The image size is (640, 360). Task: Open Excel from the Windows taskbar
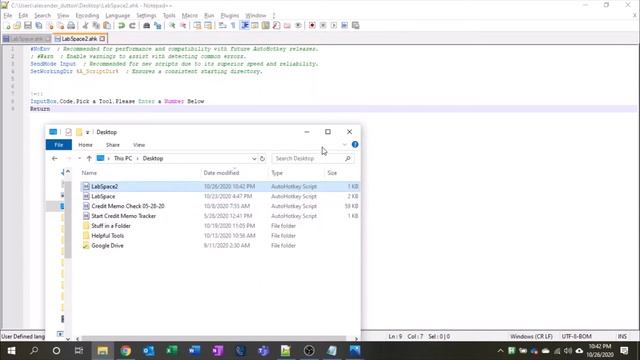[x=172, y=351]
